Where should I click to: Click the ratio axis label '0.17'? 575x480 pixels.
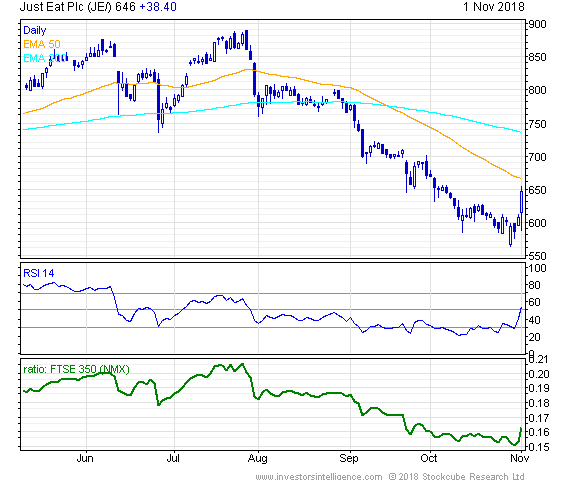(539, 418)
